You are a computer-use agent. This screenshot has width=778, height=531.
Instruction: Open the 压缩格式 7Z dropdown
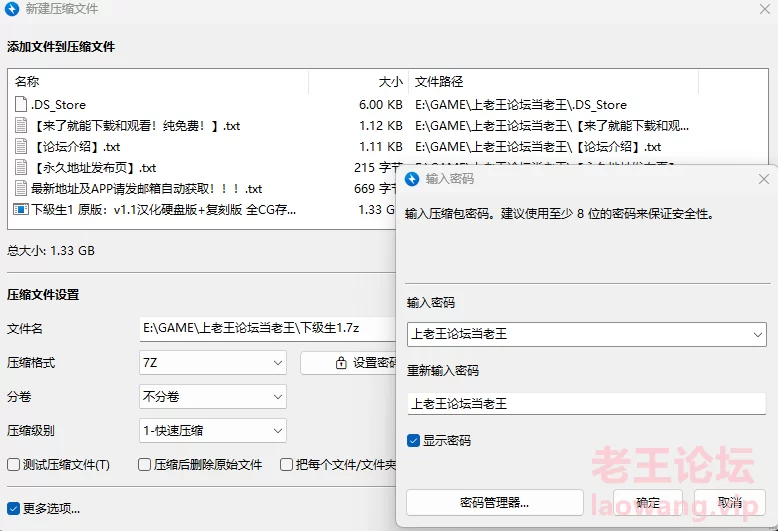point(213,363)
